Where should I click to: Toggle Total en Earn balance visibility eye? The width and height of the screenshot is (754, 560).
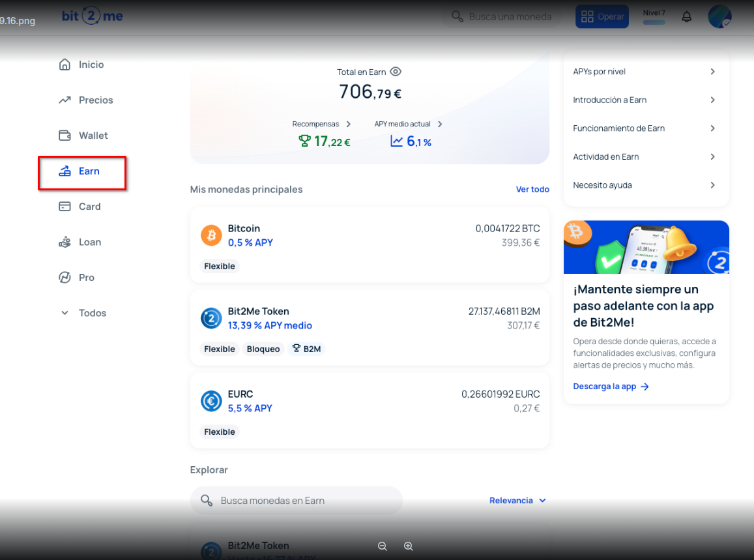[x=396, y=72]
